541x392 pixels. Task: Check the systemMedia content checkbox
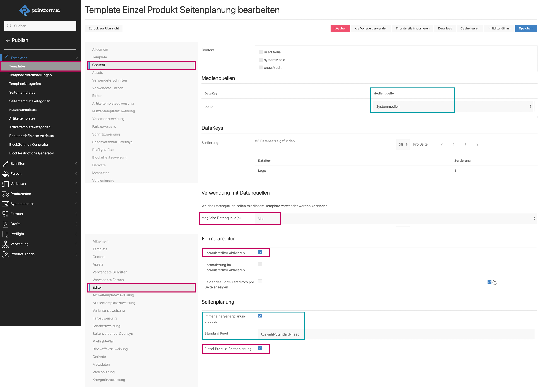pyautogui.click(x=261, y=60)
